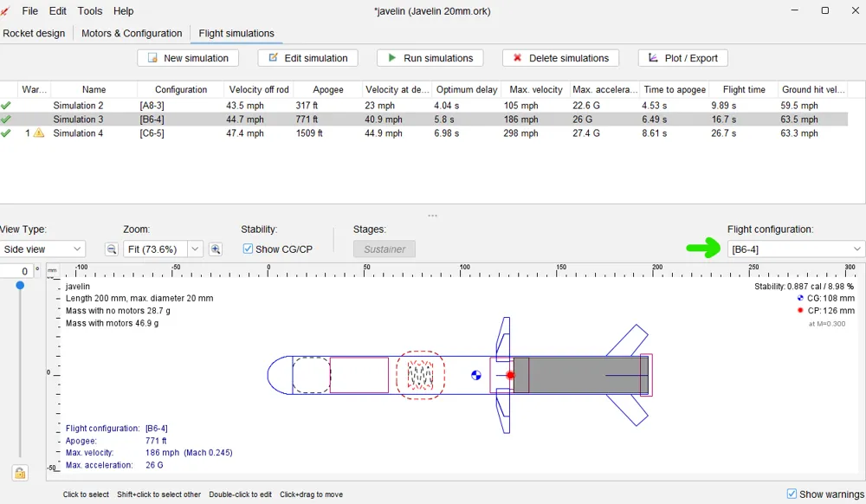Viewport: 866px width, 504px height.
Task: Click the rotation angle input field
Action: tap(16, 270)
